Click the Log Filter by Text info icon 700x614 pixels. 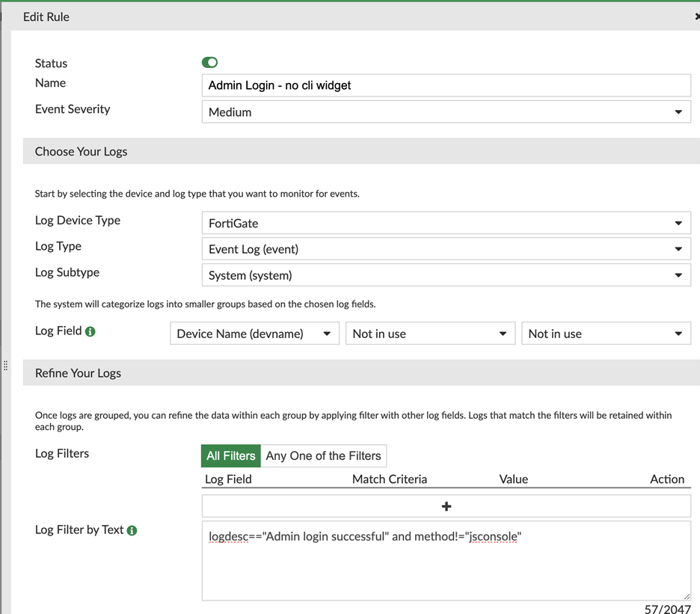tap(132, 530)
